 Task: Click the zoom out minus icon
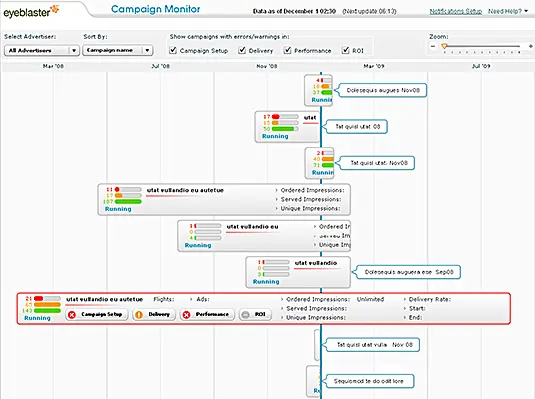point(433,46)
